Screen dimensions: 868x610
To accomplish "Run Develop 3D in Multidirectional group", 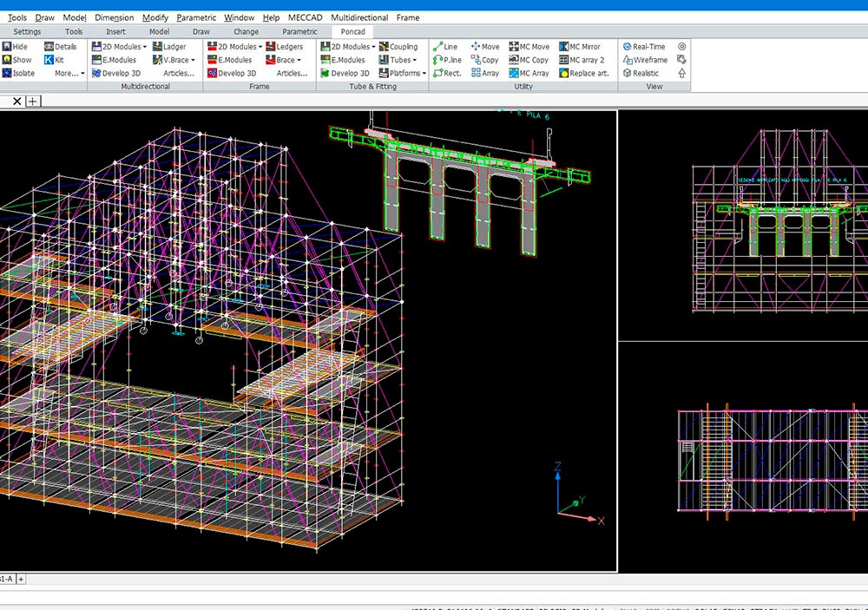I will 116,73.
